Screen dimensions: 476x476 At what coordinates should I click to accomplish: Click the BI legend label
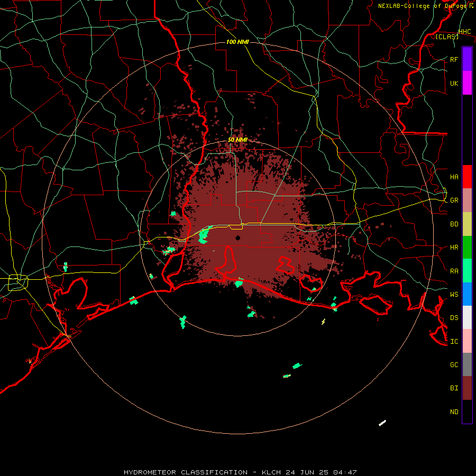[454, 388]
